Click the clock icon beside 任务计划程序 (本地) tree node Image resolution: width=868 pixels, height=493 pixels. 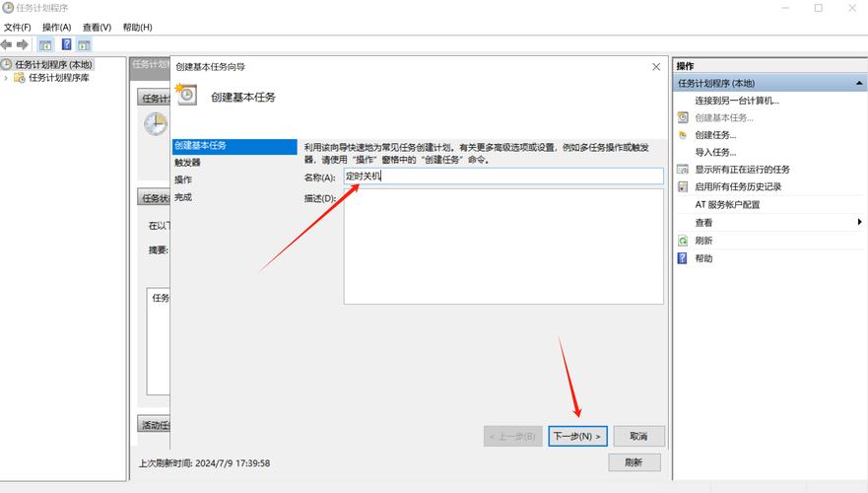tap(6, 64)
